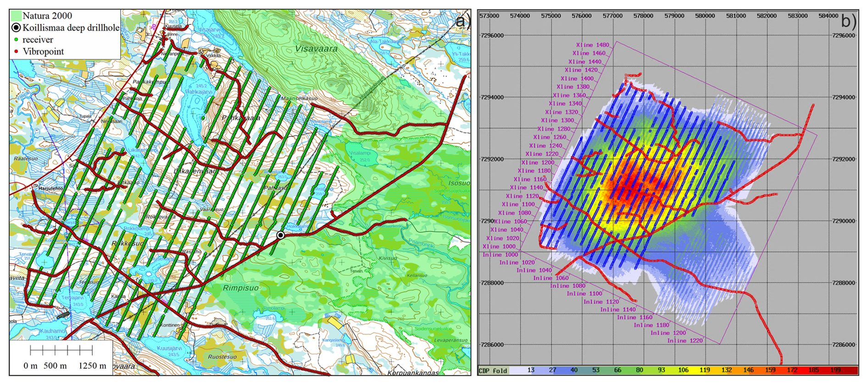Click the Inline 1000 label
Image resolution: width=868 pixels, height=388 pixels.
pos(500,255)
